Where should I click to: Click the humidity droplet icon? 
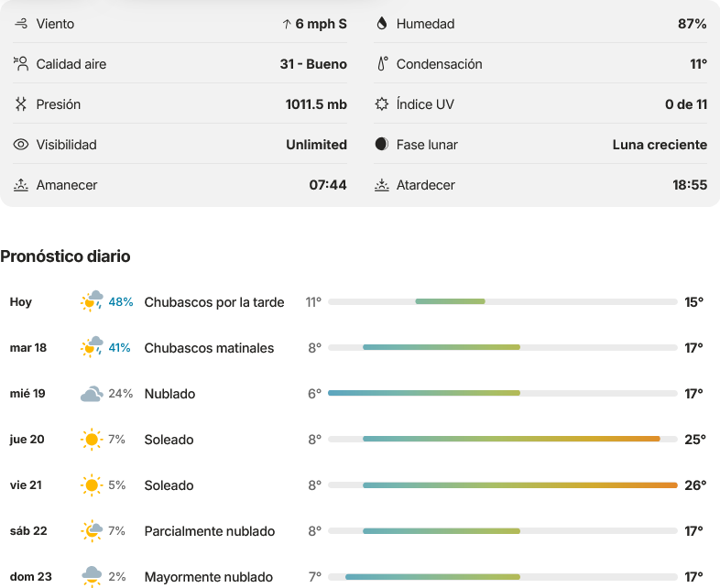tap(382, 24)
